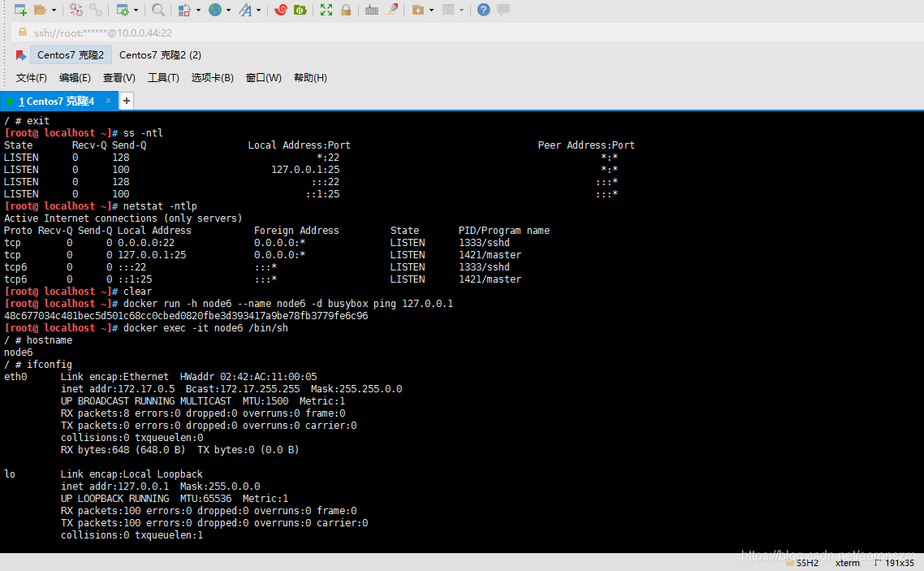Click the padlock Lock Screen icon
Screen dimensions: 924x571
(x=346, y=10)
